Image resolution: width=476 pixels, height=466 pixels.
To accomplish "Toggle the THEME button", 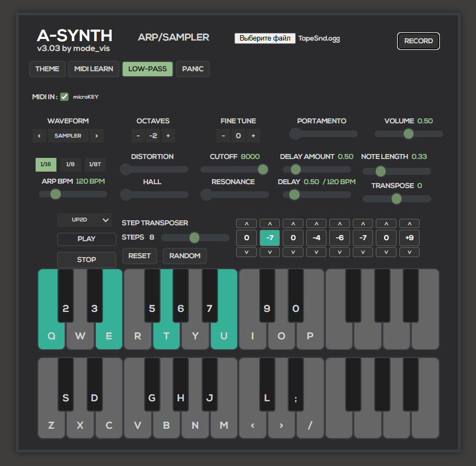I will [x=47, y=69].
